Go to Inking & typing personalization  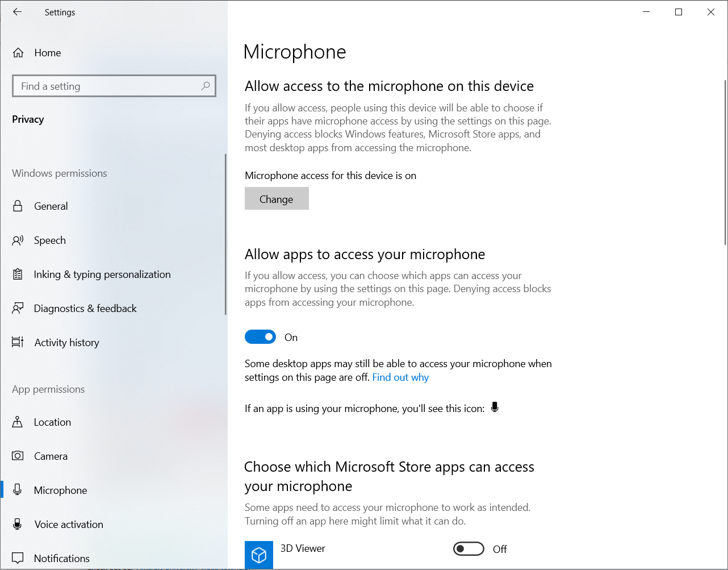114,274
